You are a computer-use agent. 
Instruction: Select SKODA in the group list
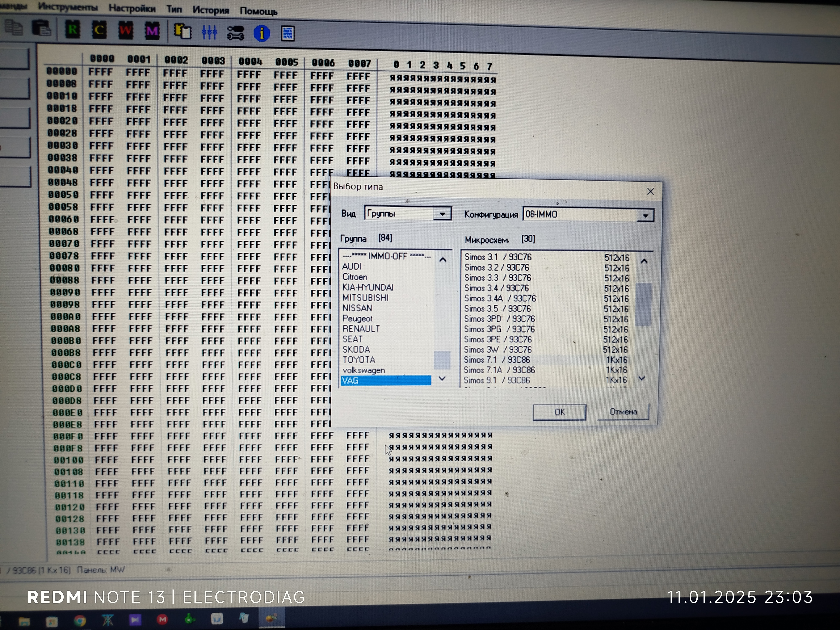tap(356, 349)
